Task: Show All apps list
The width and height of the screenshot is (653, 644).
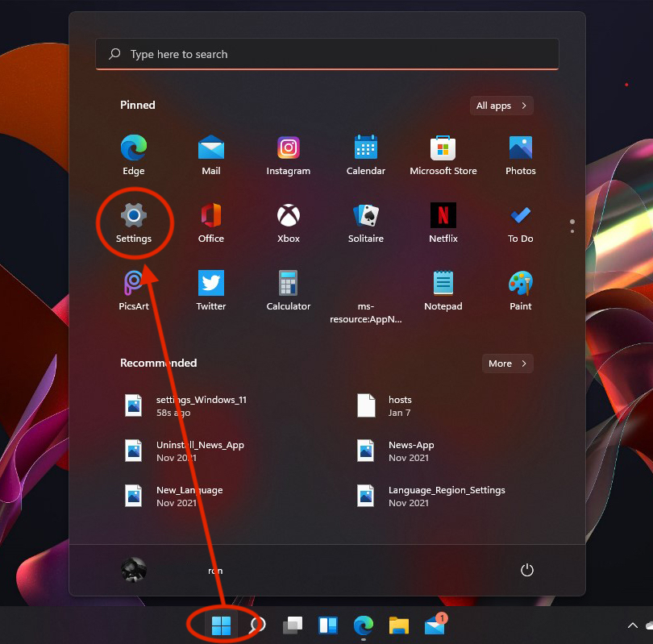Action: point(501,106)
